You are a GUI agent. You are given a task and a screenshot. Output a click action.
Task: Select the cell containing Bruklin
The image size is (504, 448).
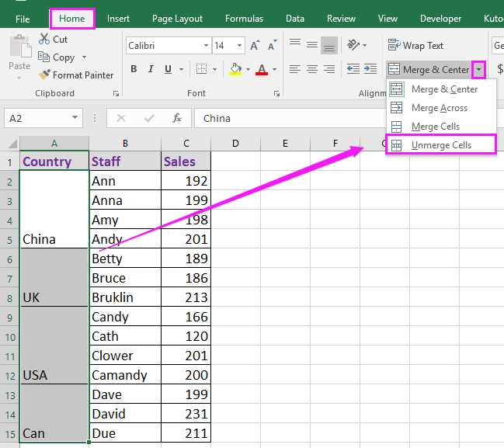[x=125, y=297]
